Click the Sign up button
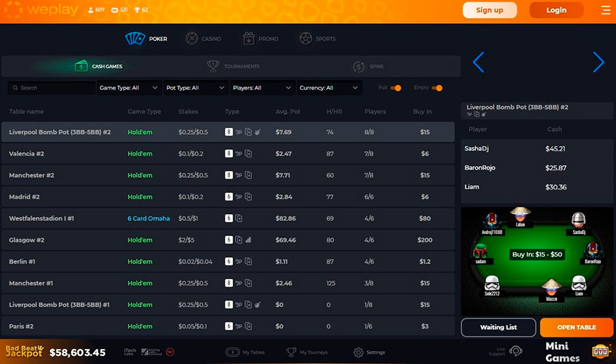The width and height of the screenshot is (616, 364). pyautogui.click(x=489, y=10)
